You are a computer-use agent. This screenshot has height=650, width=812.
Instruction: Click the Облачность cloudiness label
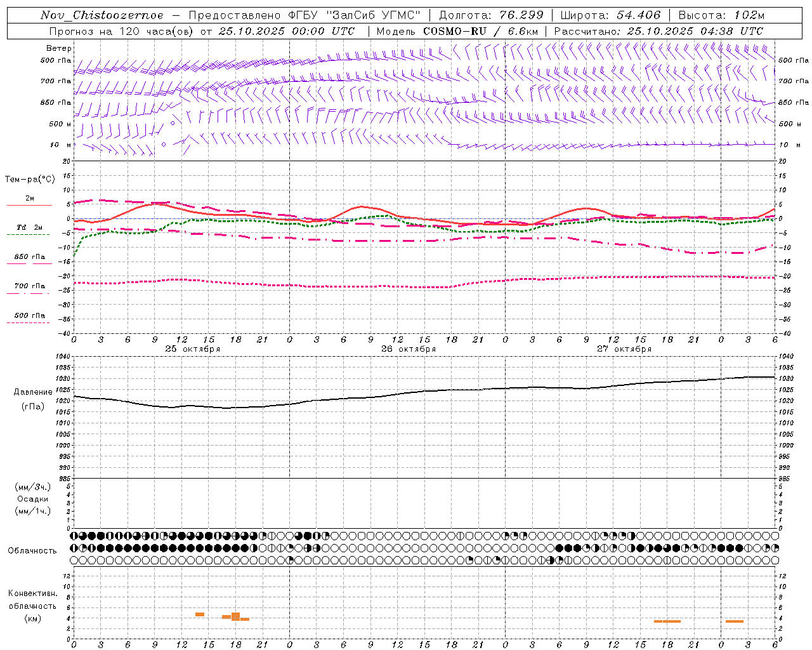(x=32, y=551)
